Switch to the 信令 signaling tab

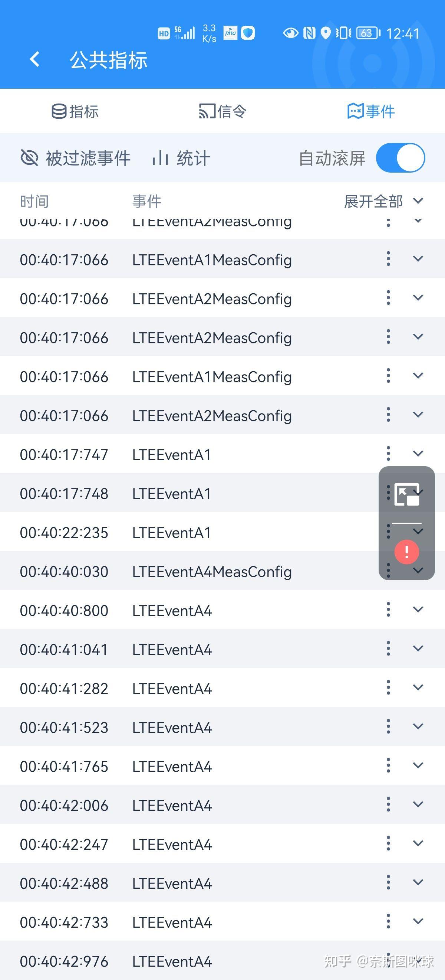223,111
